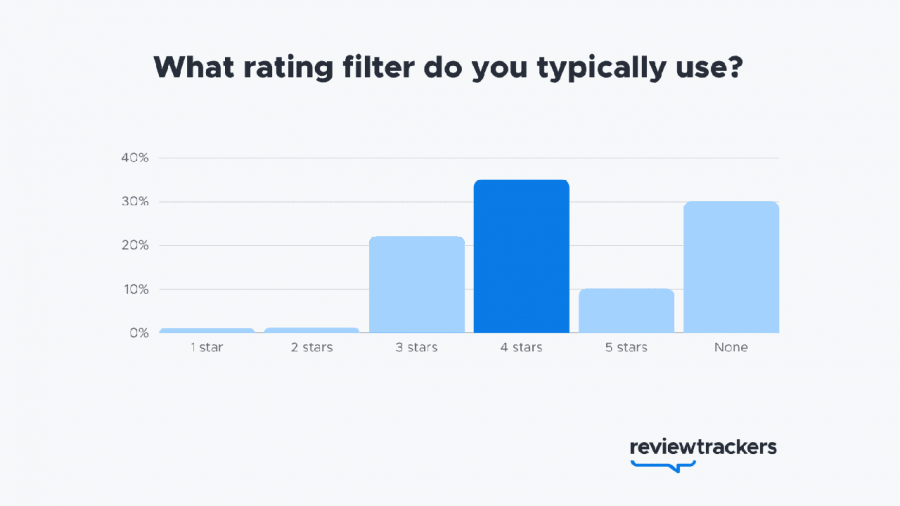Select the "5 stars" axis label
Image resolution: width=900 pixels, height=506 pixels.
tap(626, 348)
